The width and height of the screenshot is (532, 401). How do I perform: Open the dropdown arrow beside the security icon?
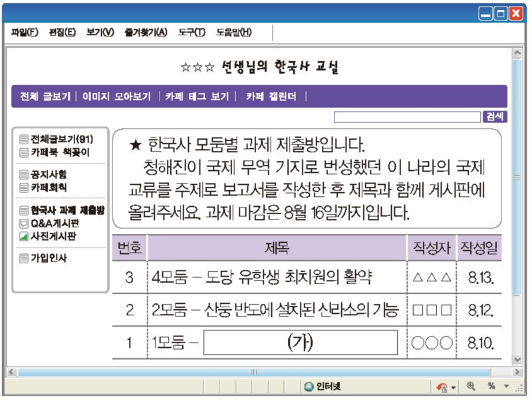[x=454, y=388]
